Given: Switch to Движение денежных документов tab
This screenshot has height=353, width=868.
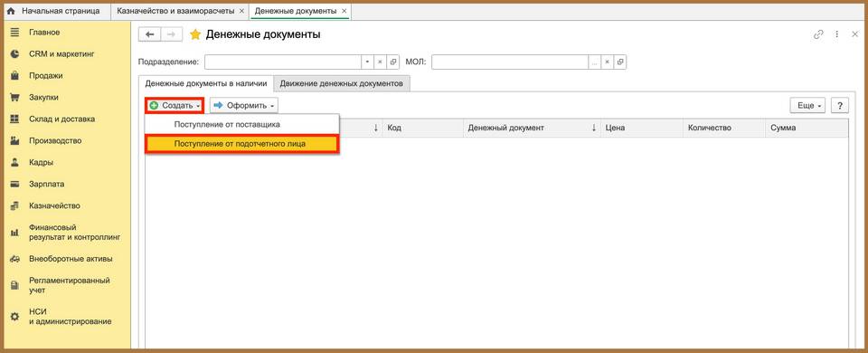Looking at the screenshot, I should (x=342, y=83).
